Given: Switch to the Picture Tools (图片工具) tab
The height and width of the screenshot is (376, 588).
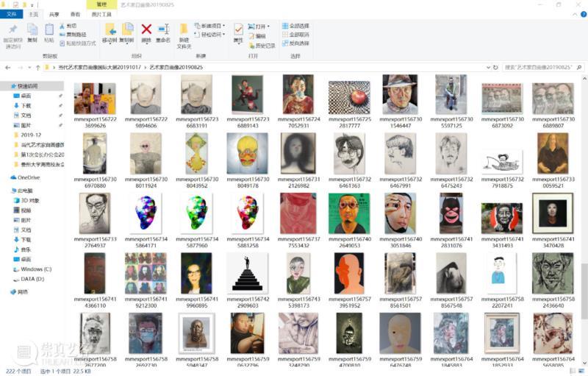Looking at the screenshot, I should click(101, 14).
